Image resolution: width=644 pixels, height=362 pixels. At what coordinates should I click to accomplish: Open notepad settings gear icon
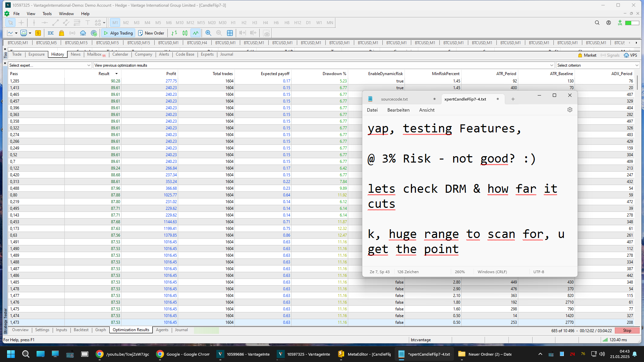click(x=570, y=110)
